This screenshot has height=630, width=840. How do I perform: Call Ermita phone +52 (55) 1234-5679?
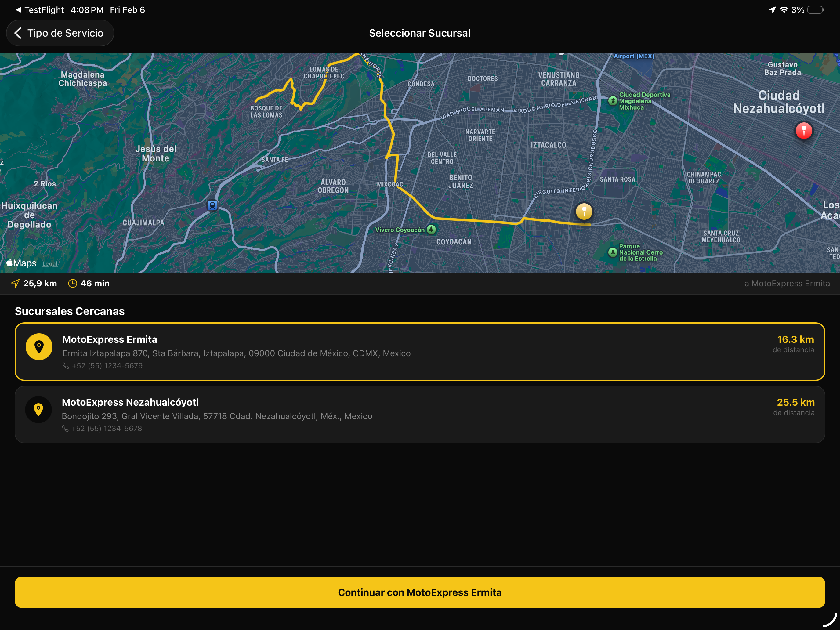point(107,366)
